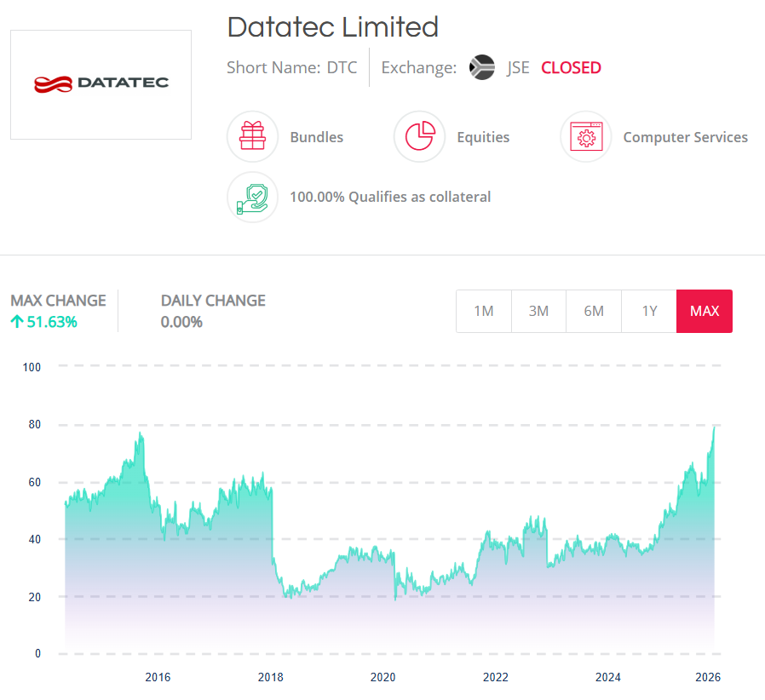765x700 pixels.
Task: Open the Computer Services sector link
Action: 685,137
